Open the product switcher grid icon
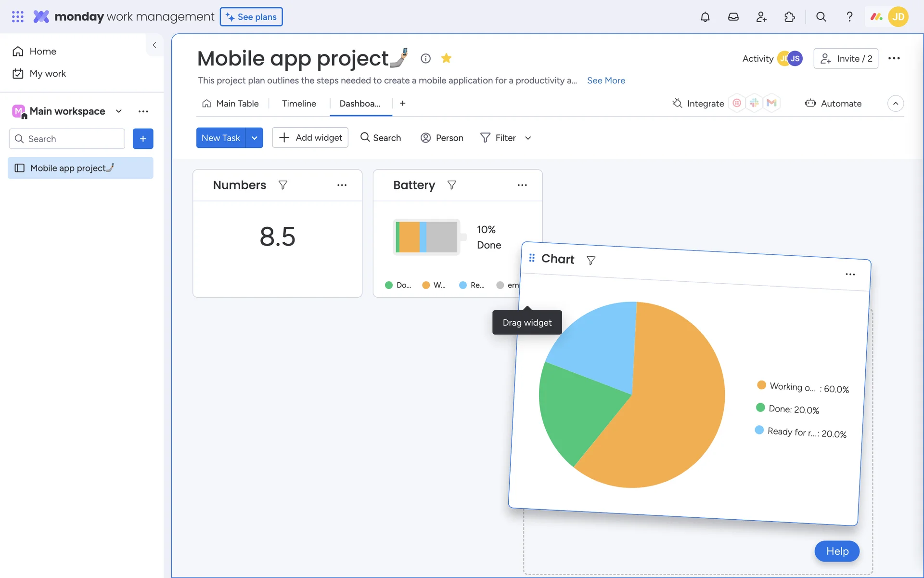The width and height of the screenshot is (924, 578). coord(18,17)
